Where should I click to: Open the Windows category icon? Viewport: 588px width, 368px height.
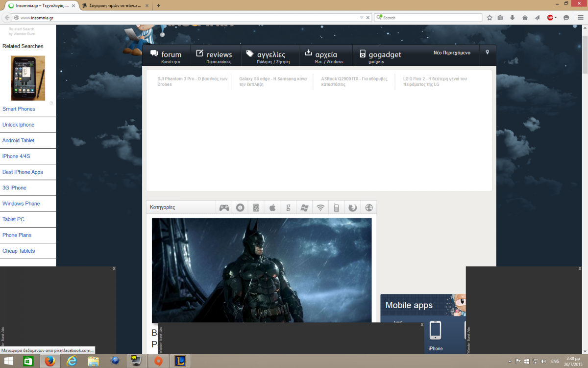(x=304, y=208)
